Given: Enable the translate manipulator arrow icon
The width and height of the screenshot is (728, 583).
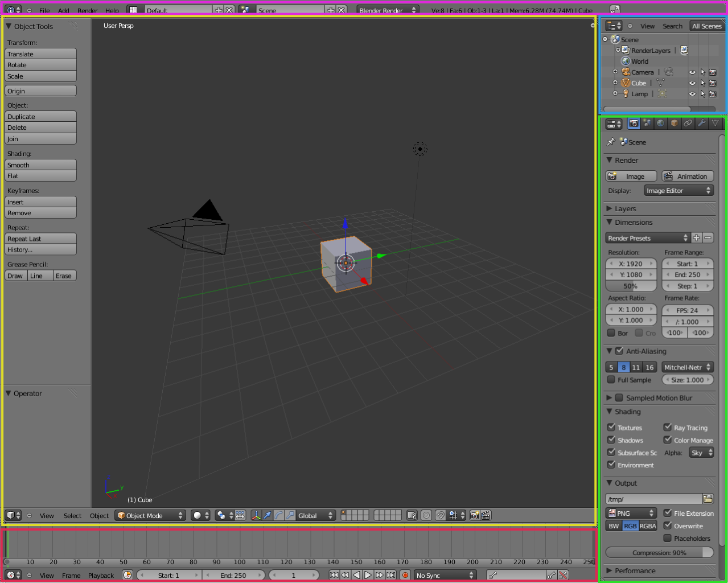Looking at the screenshot, I should pos(266,515).
